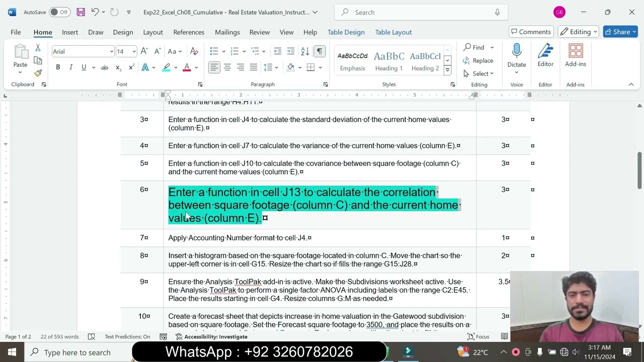Apply superscript formatting
This screenshot has width=644, height=362.
[131, 67]
